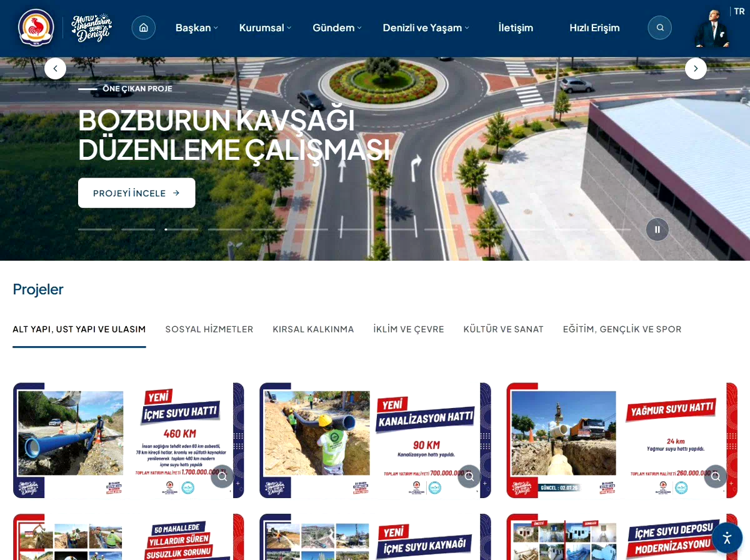This screenshot has height=560, width=750.
Task: Show next slide with right arrow
Action: tap(696, 69)
